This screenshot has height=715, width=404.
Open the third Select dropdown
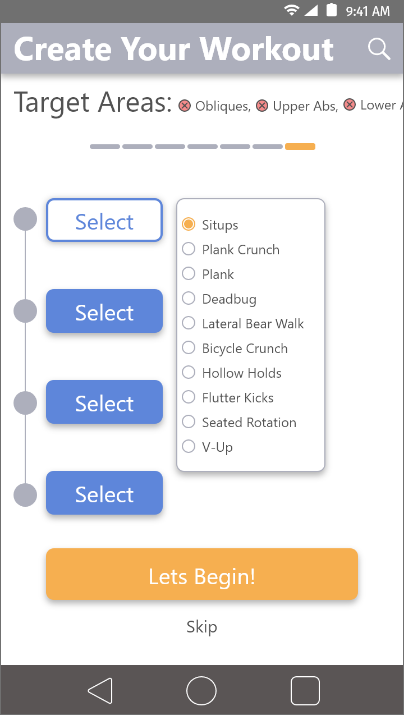pyautogui.click(x=104, y=402)
